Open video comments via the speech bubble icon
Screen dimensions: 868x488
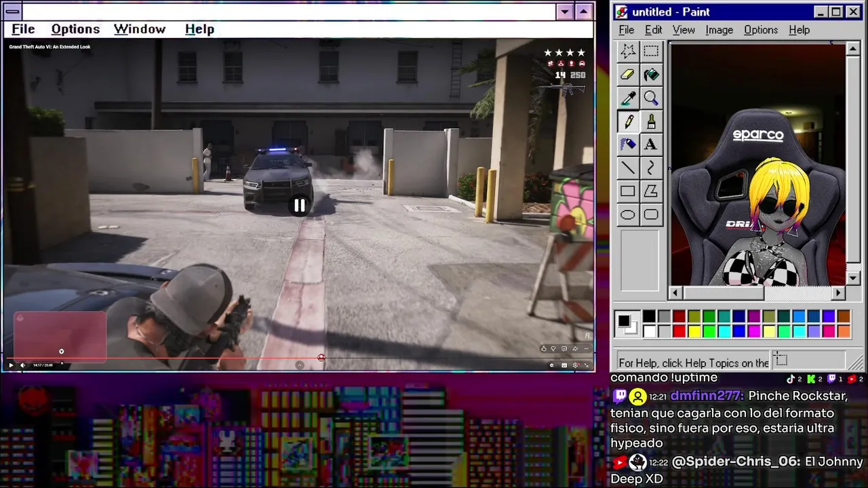[x=564, y=349]
